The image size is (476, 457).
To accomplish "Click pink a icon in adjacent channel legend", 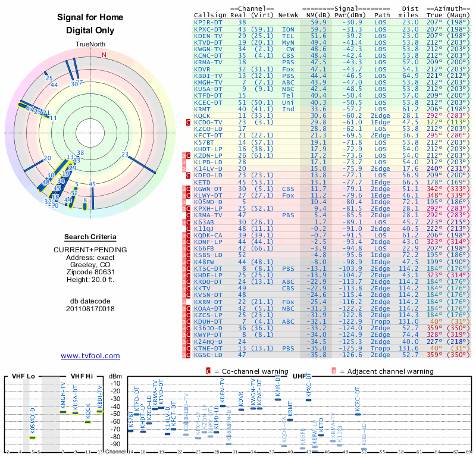I will (x=334, y=371).
